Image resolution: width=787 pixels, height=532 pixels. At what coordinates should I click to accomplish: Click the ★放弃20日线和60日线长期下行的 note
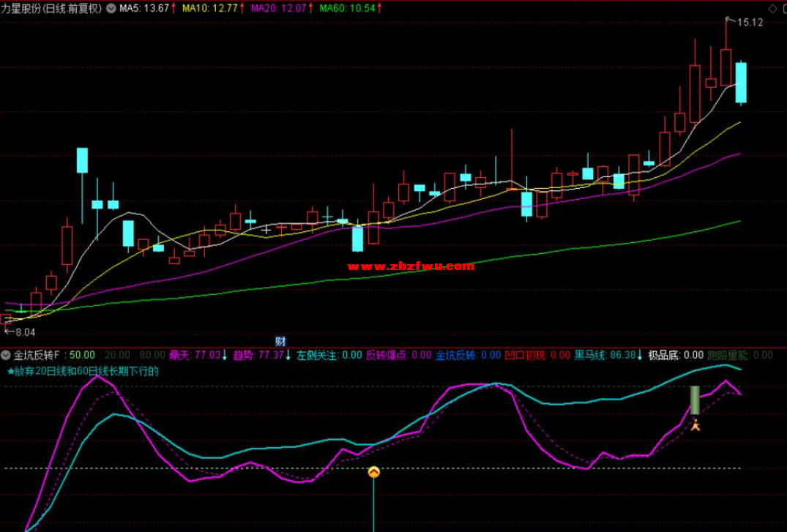(83, 372)
